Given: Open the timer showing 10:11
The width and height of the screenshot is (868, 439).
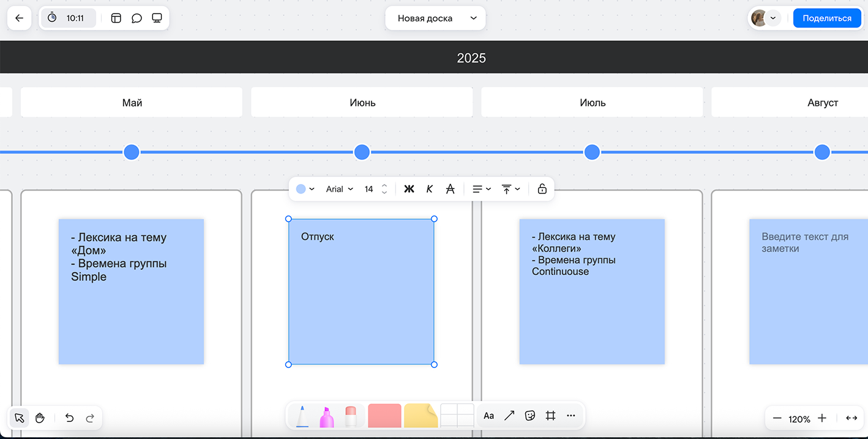Looking at the screenshot, I should 69,18.
